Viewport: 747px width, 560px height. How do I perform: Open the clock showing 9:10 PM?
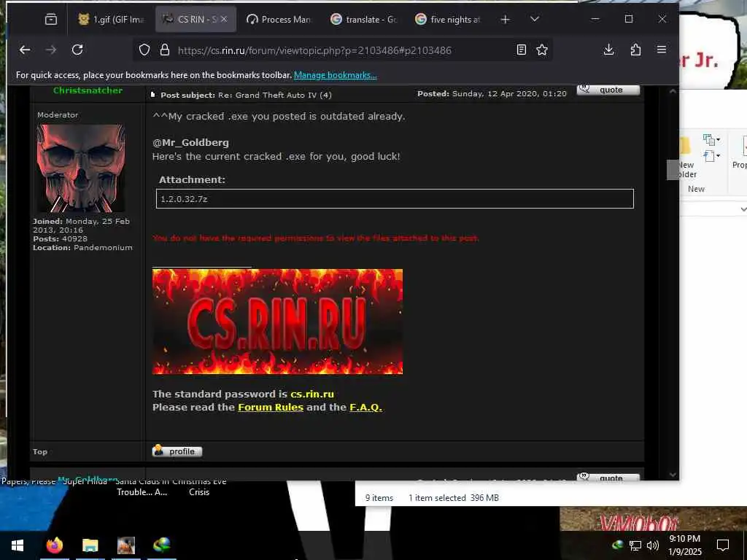[x=684, y=545]
